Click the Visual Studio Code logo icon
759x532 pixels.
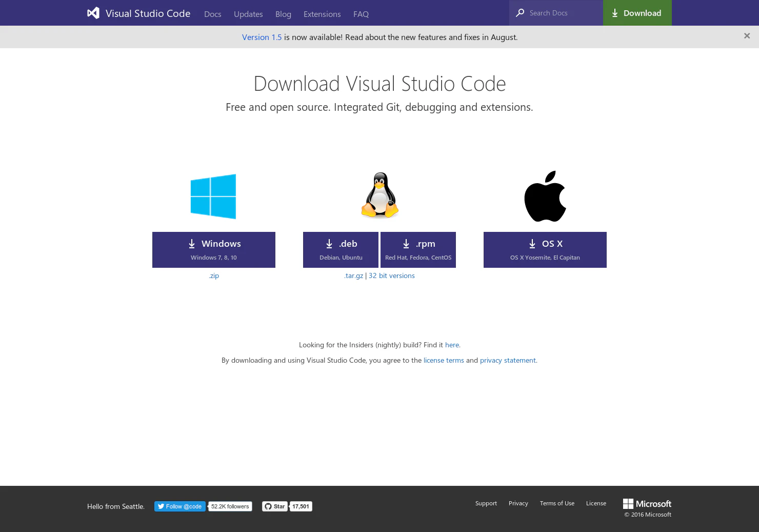pos(93,13)
